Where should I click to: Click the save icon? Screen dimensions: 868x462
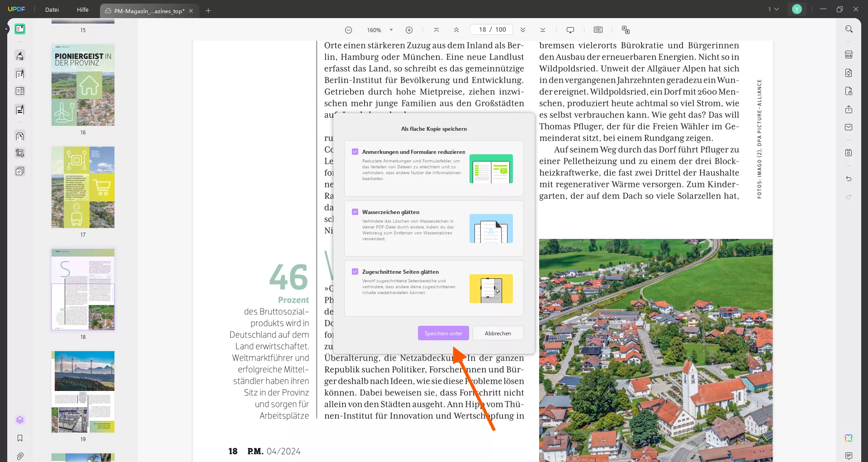[x=849, y=152]
